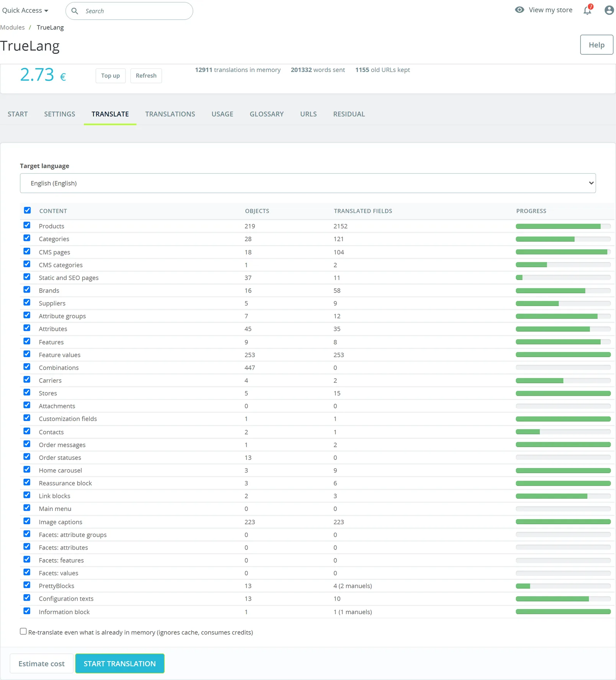Uncheck the PrettyBlocks checkbox

[27, 585]
